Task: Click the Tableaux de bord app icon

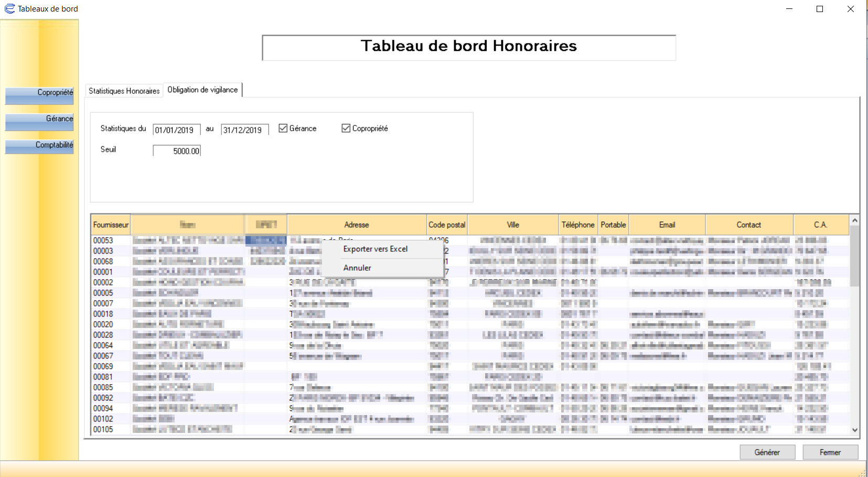Action: pyautogui.click(x=9, y=8)
